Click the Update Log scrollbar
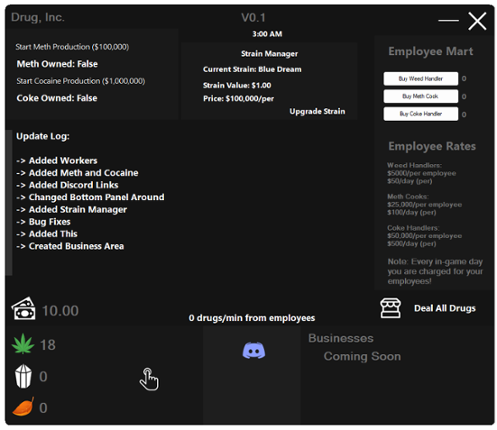Screen dimensions: 497x430 coord(9,203)
